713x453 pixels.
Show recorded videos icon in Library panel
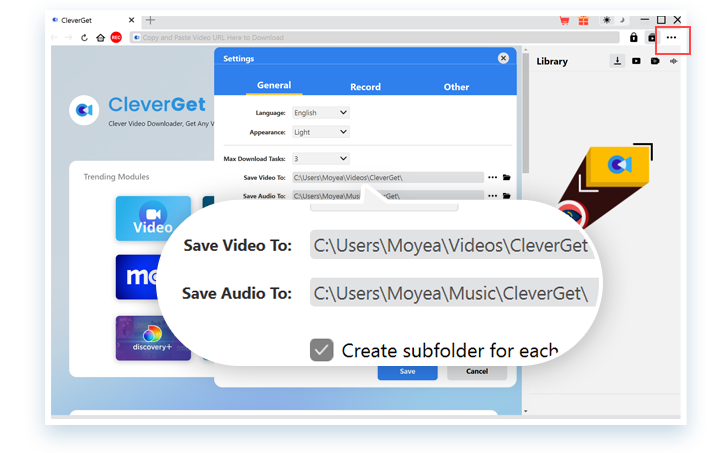click(655, 61)
